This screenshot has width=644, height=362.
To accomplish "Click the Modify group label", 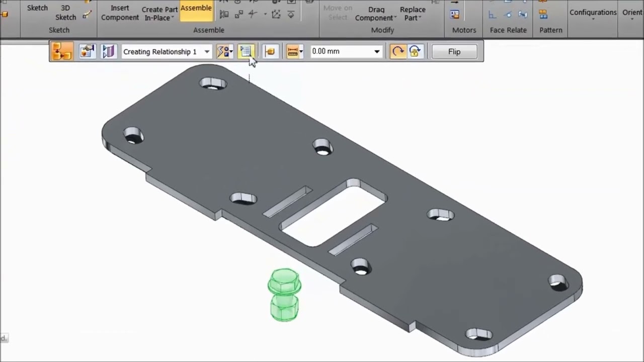I will [x=382, y=30].
